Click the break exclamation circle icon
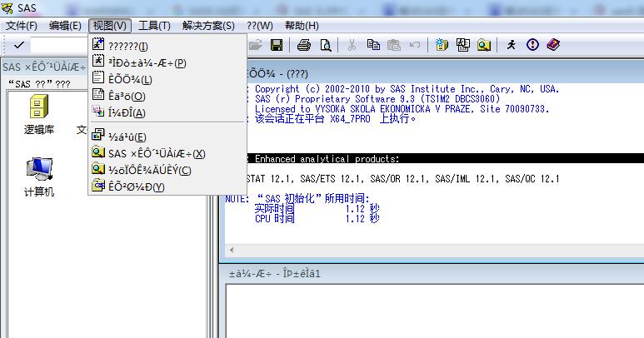The image size is (644, 338). click(532, 45)
